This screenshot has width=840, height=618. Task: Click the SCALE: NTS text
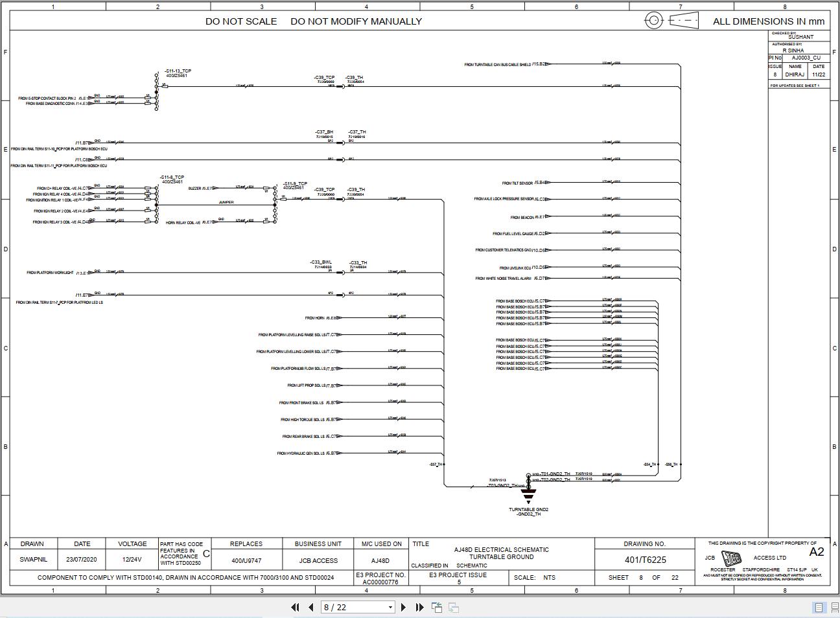coord(535,577)
